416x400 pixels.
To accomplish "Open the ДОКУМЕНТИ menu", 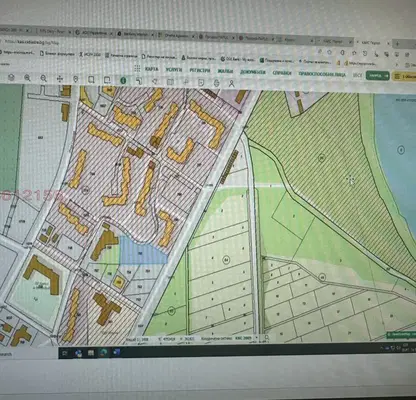I will click(253, 72).
